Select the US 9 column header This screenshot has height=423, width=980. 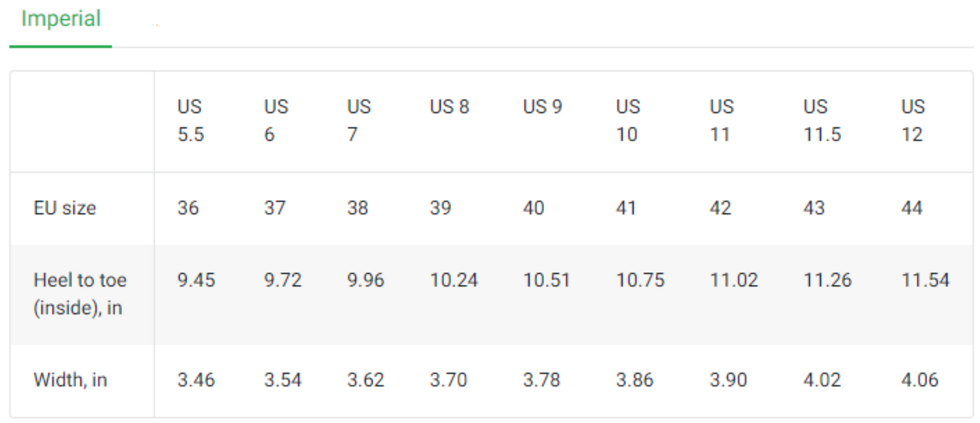click(541, 106)
